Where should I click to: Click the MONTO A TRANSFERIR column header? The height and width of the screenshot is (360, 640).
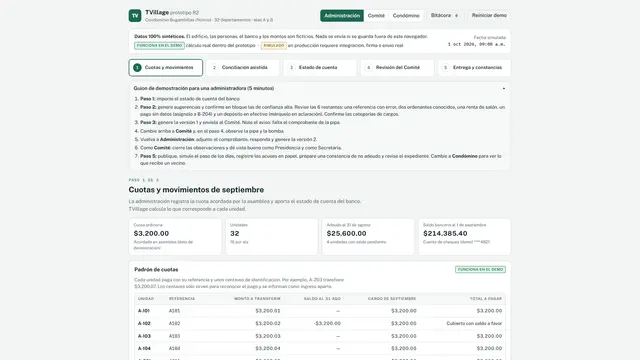257,299
